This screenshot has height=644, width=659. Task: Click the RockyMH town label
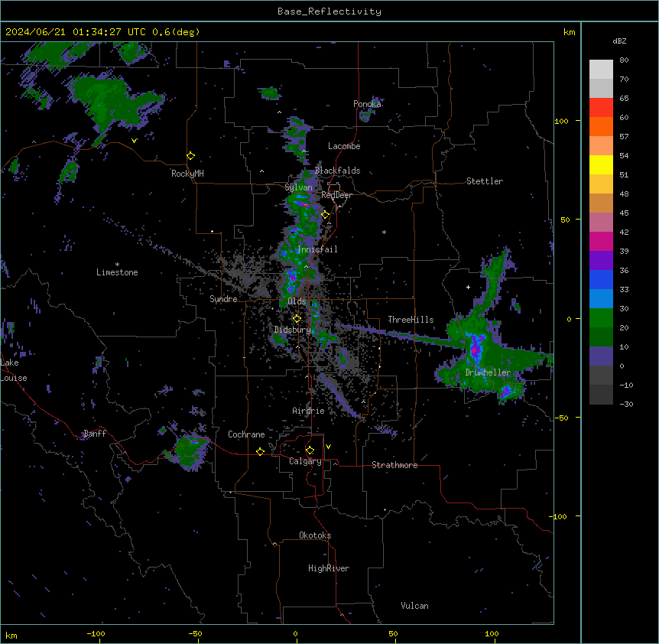tap(187, 174)
